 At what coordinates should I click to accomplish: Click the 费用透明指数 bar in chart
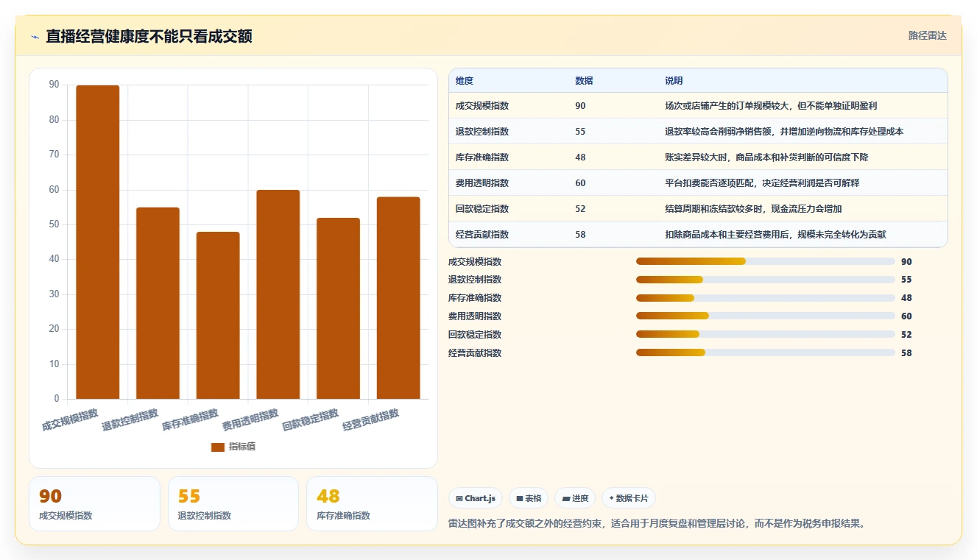[278, 294]
